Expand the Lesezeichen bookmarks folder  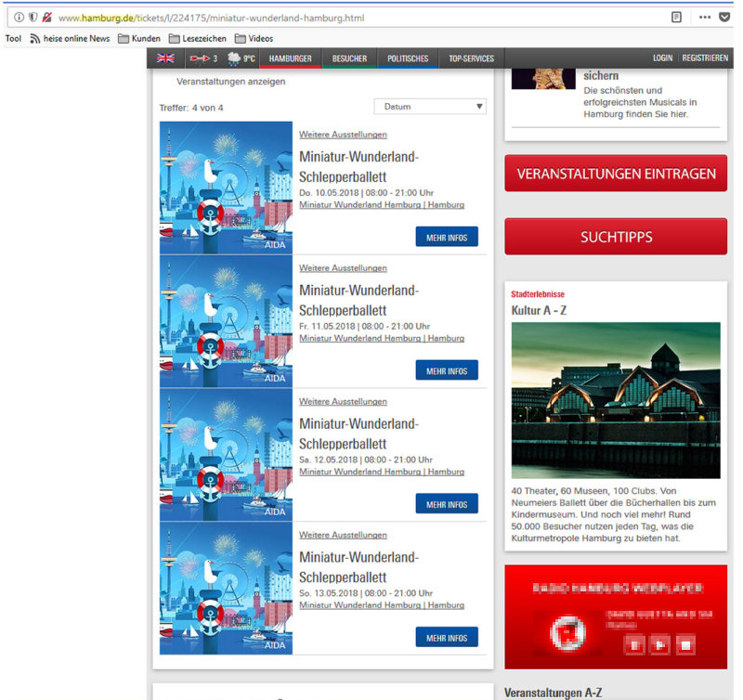[x=196, y=39]
